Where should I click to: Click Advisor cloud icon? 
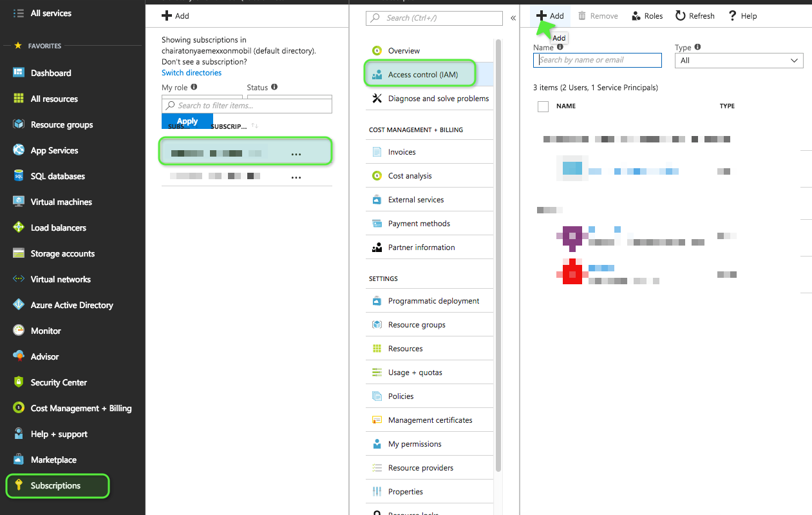click(x=19, y=356)
